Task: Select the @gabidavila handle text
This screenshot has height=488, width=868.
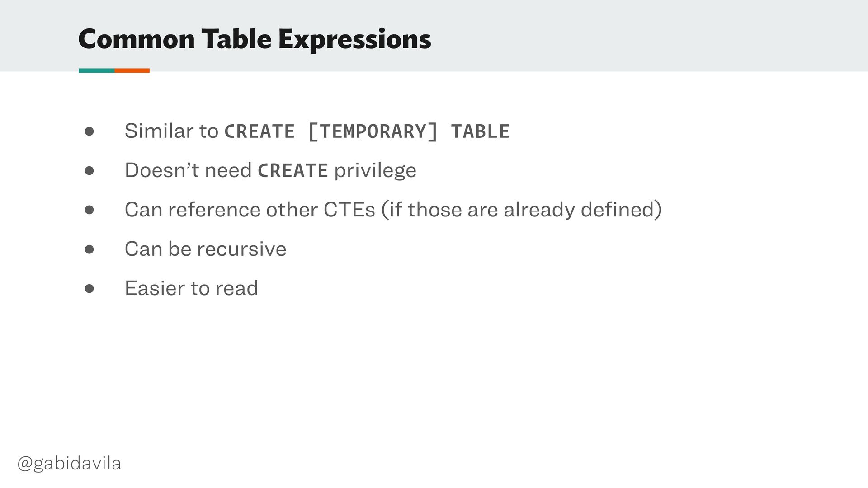Action: pos(69,464)
